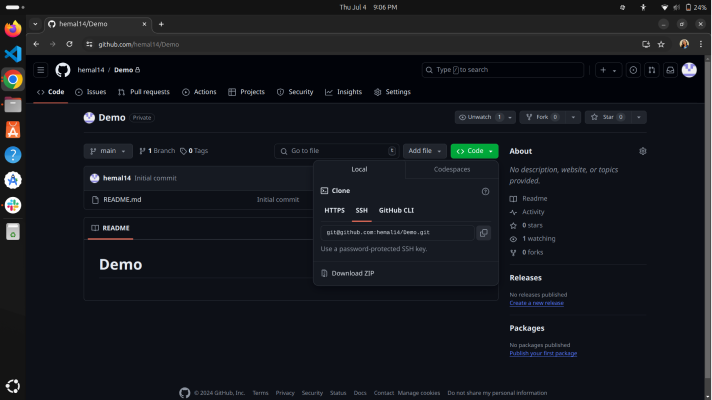Launch Firefox from the dock
The height and width of the screenshot is (400, 712).
tap(13, 29)
